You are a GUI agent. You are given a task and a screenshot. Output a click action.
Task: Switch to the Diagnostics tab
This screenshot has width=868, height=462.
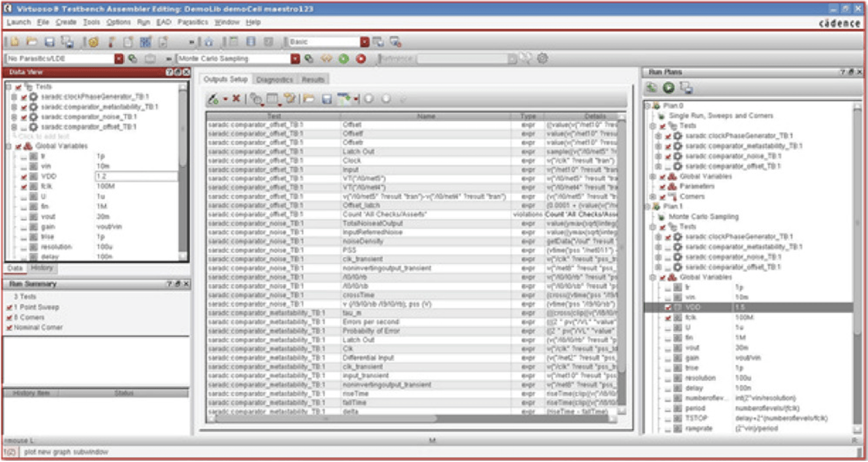click(x=275, y=79)
